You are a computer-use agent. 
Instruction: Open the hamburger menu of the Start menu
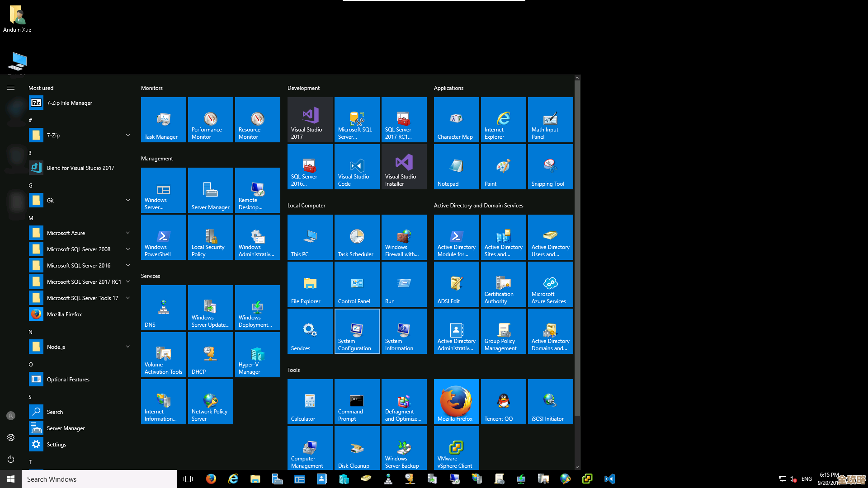(x=11, y=88)
